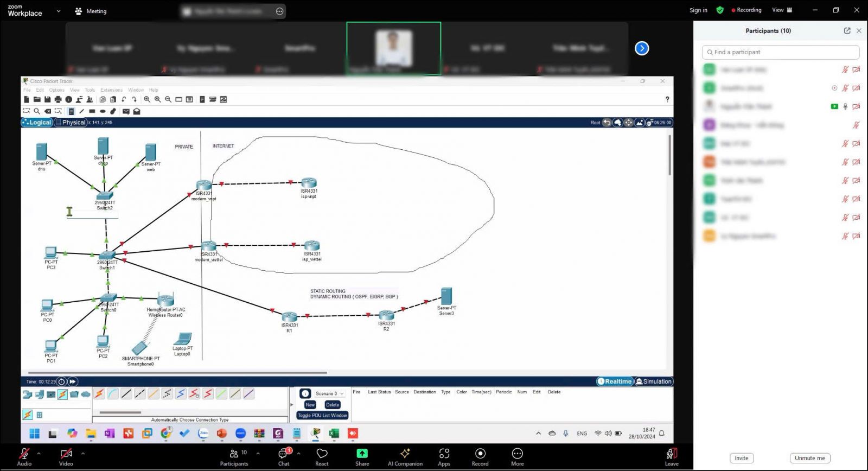868x471 pixels.
Task: Select the Inspect magnifier tool
Action: 37,111
